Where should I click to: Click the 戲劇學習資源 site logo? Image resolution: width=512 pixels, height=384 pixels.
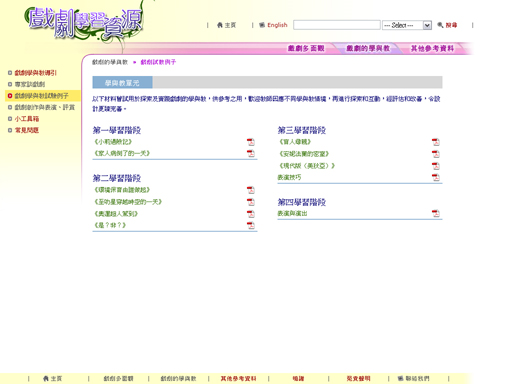[x=85, y=23]
